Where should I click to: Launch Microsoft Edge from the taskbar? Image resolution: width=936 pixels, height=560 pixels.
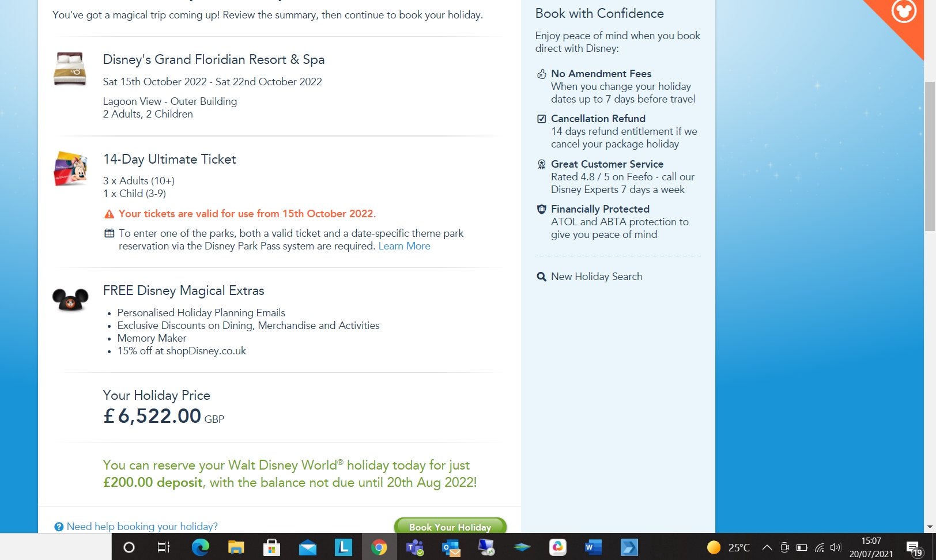click(200, 547)
